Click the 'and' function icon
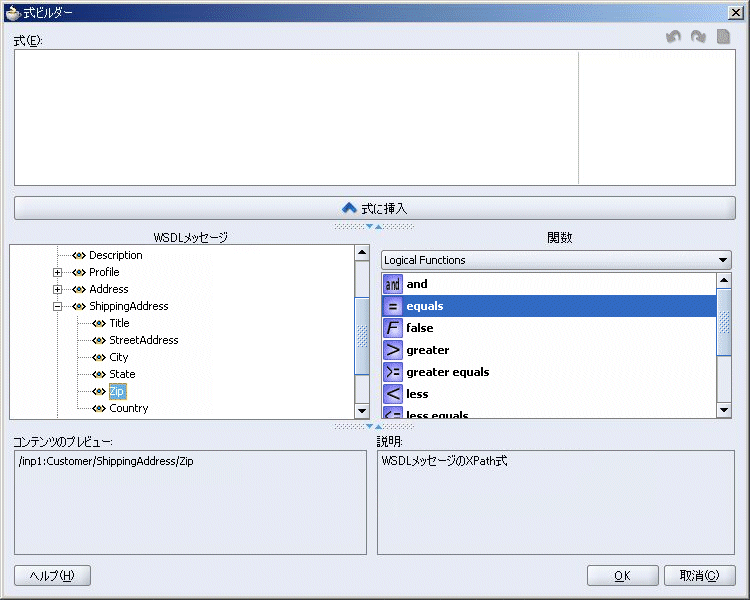This screenshot has width=750, height=600. pyautogui.click(x=393, y=284)
